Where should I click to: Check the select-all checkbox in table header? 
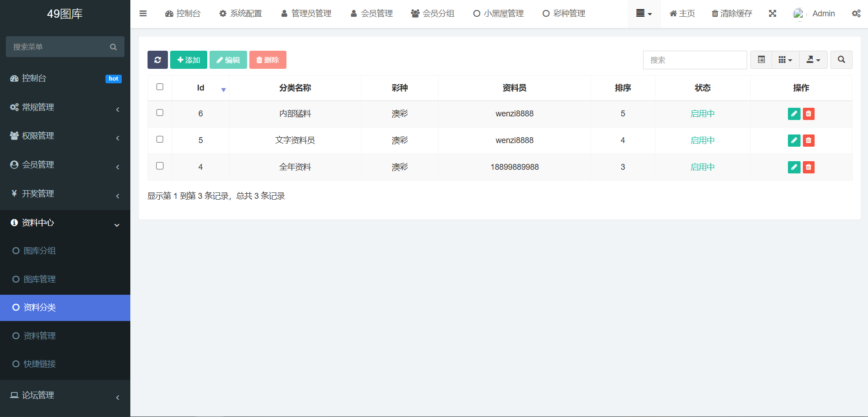(x=160, y=87)
